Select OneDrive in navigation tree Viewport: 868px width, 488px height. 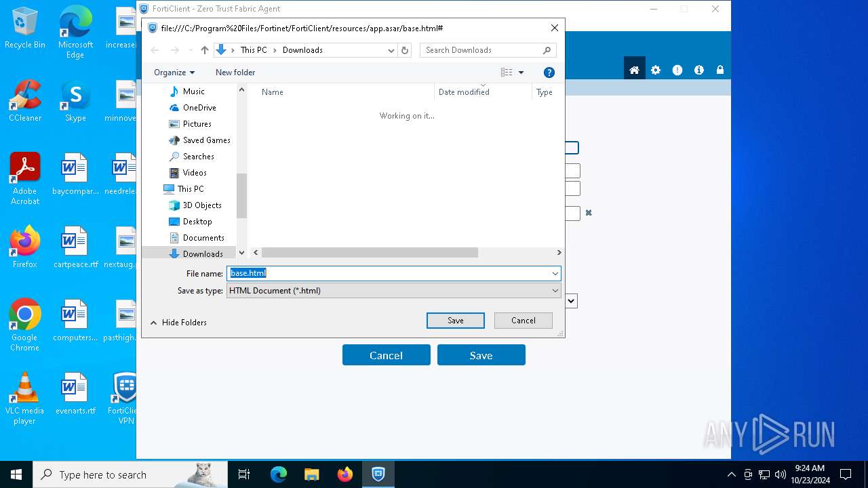tap(199, 108)
